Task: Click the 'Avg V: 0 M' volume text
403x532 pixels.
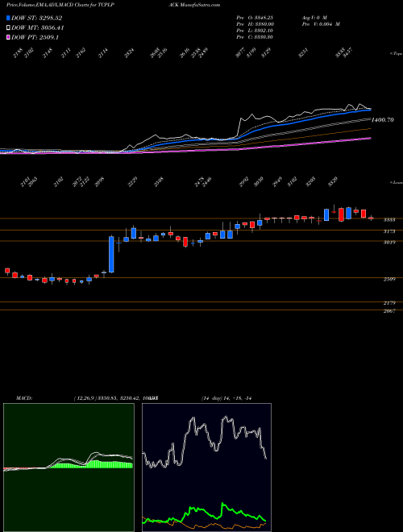Action: pyautogui.click(x=314, y=17)
